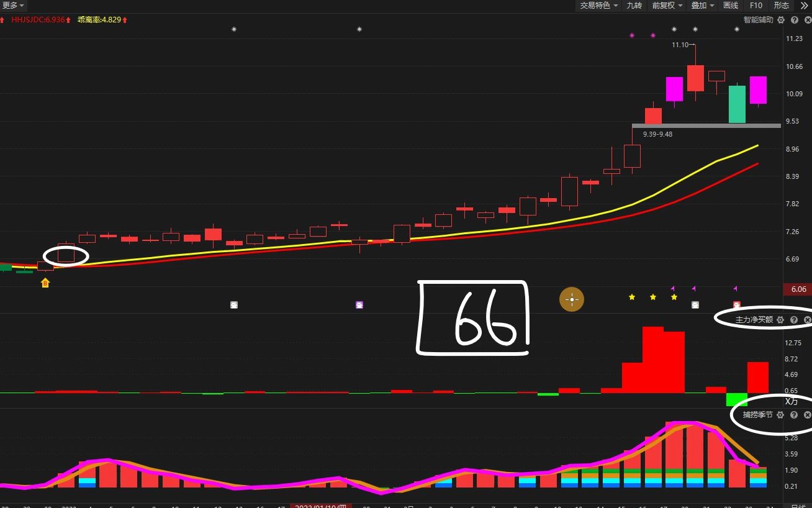Click the HHJSJDC:6.936 indicator label

(38, 20)
